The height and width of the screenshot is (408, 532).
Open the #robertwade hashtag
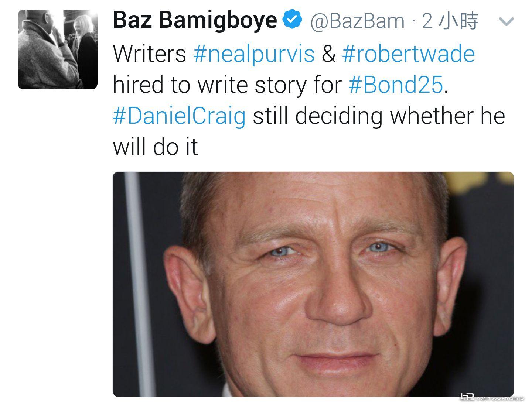[x=409, y=53]
